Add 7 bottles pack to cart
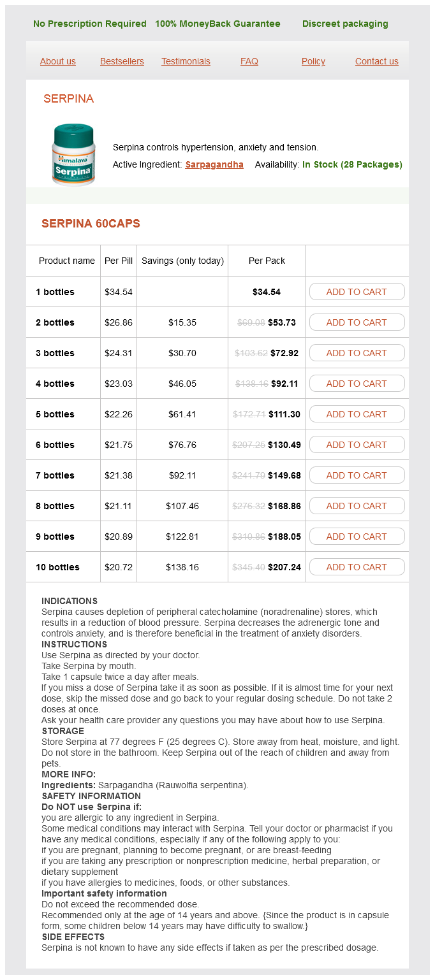Image resolution: width=435 pixels, height=980 pixels. pyautogui.click(x=357, y=475)
